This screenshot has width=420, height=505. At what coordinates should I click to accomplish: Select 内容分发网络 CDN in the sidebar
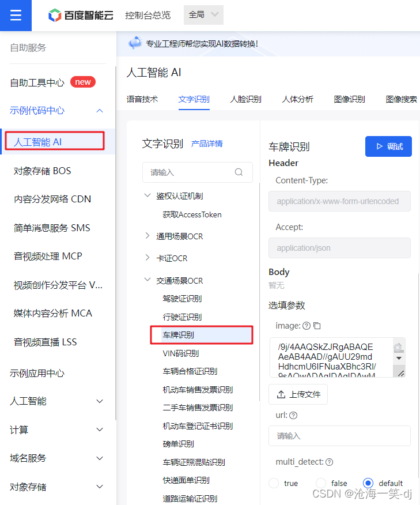pyautogui.click(x=52, y=199)
